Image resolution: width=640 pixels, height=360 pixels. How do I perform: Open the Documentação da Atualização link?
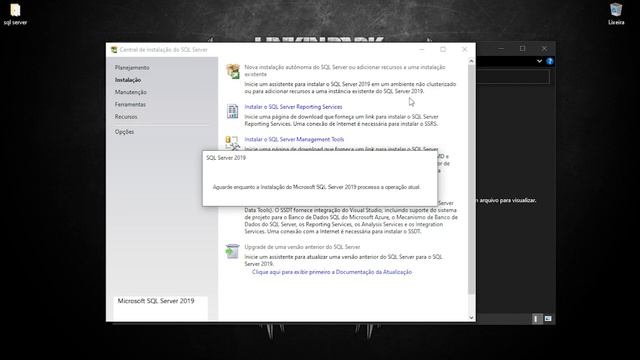pyautogui.click(x=331, y=272)
